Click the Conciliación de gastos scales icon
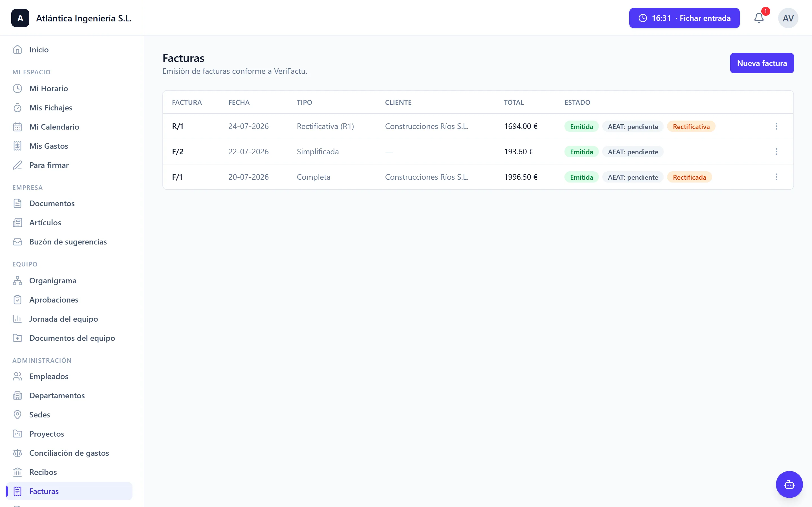812x507 pixels. click(17, 453)
